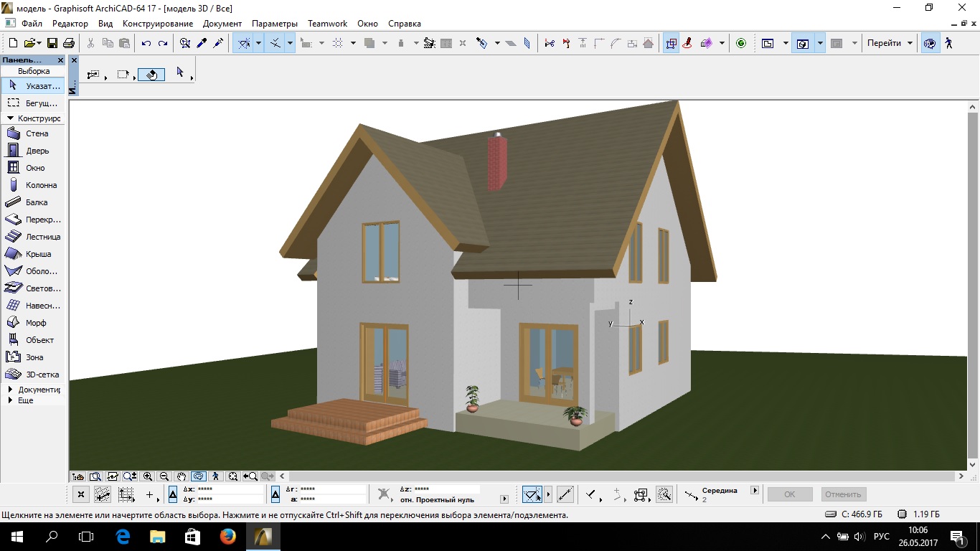Click the 3D walk-through person icon
This screenshot has width=980, height=551.
(949, 43)
